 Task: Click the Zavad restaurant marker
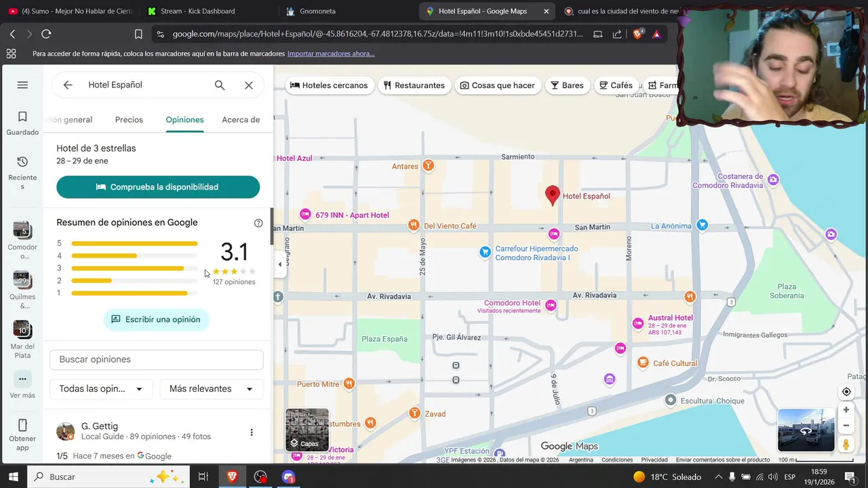click(x=414, y=413)
